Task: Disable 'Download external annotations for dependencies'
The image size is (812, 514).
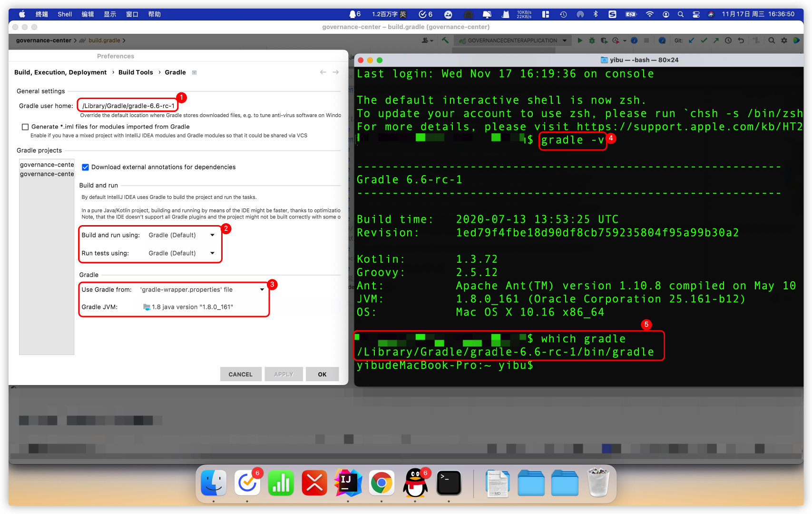Action: 85,167
